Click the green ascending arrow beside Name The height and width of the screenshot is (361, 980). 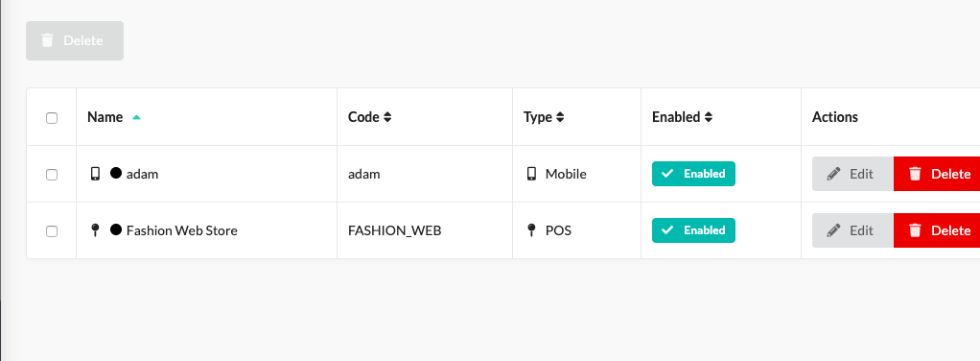click(136, 117)
